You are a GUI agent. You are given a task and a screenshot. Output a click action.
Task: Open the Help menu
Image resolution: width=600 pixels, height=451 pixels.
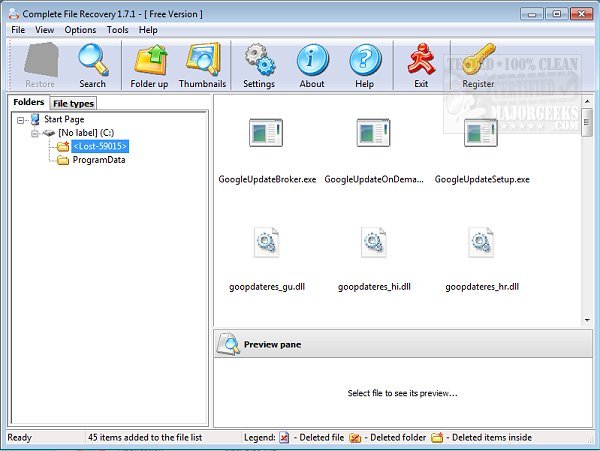point(148,30)
